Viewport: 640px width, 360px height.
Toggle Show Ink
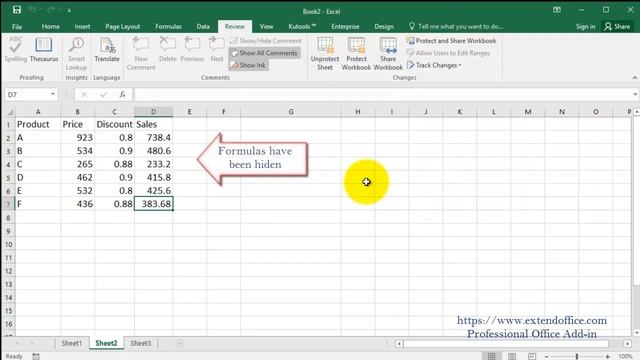click(x=248, y=65)
